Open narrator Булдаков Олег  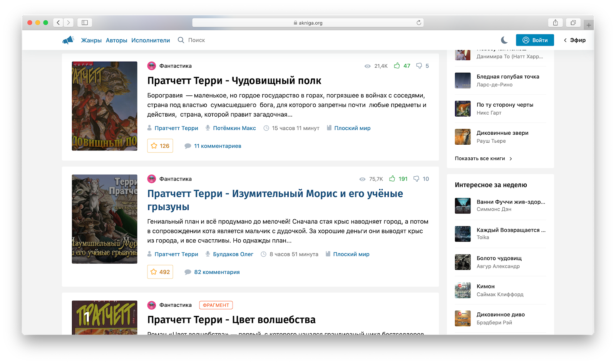(233, 254)
